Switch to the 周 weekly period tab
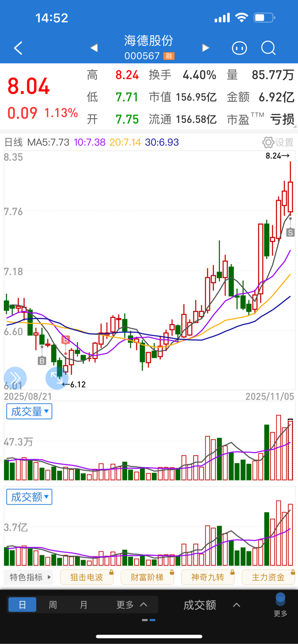298x644 pixels. coord(53,604)
